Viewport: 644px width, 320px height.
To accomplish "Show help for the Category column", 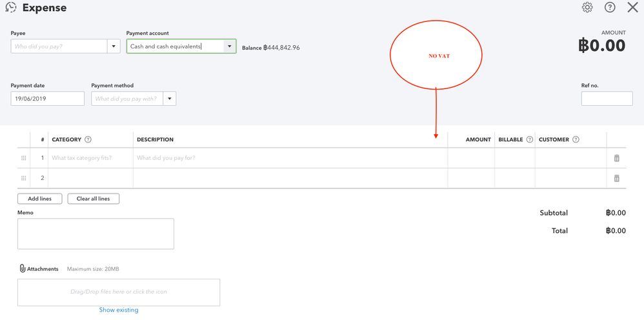I will [88, 139].
